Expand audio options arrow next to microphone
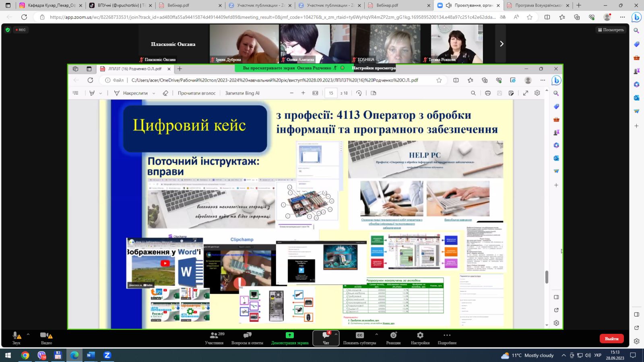The image size is (644, 362). (x=28, y=334)
